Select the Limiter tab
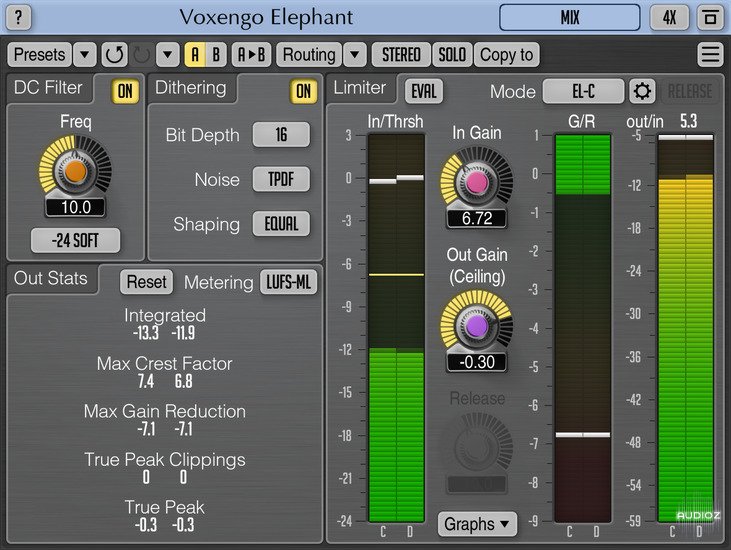The width and height of the screenshot is (731, 550). 359,88
